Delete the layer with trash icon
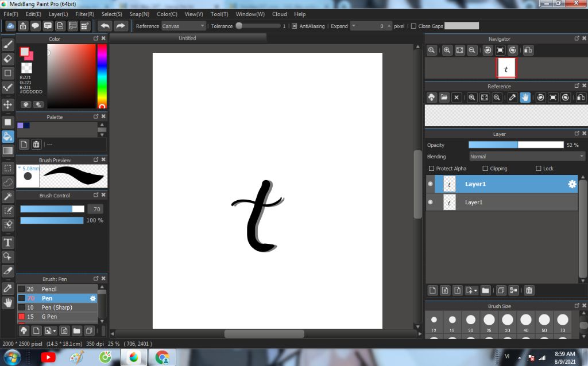 (529, 290)
